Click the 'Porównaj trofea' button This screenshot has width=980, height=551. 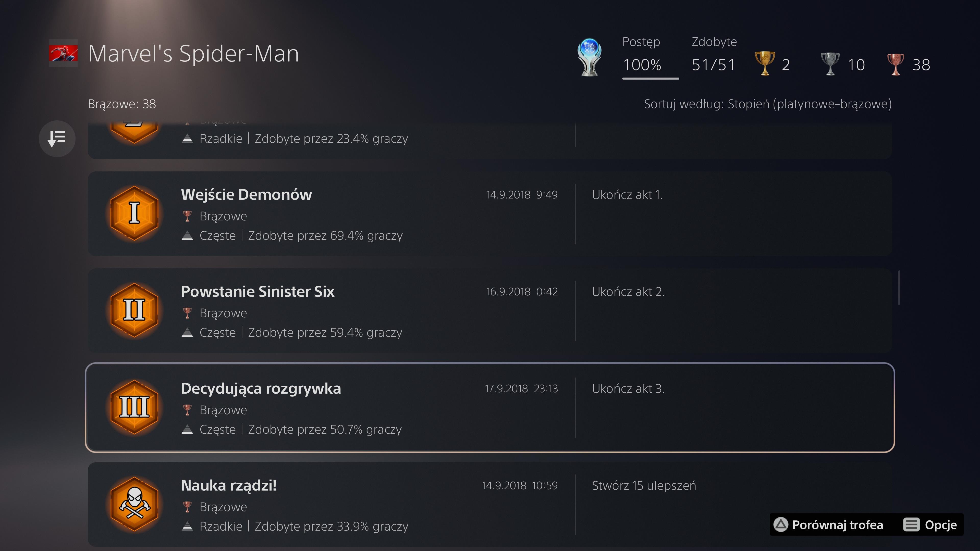[828, 525]
